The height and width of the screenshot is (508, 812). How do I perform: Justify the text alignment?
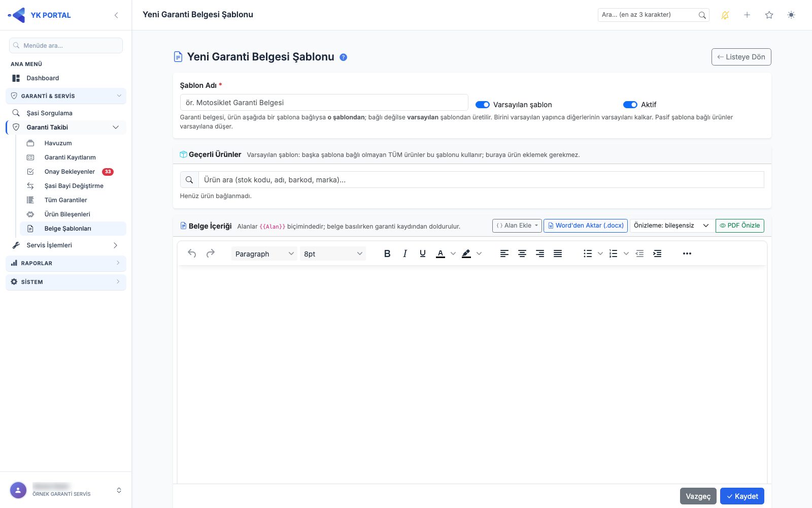tap(558, 253)
